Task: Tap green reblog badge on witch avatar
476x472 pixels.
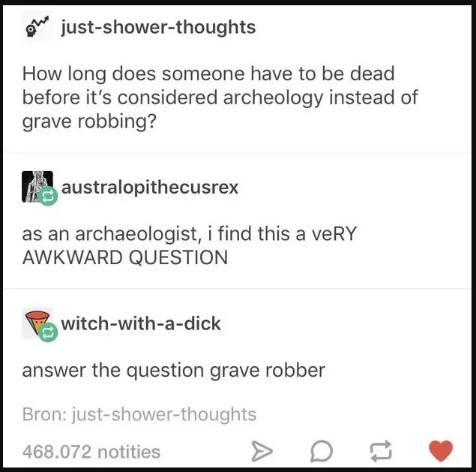Action: pyautogui.click(x=48, y=332)
